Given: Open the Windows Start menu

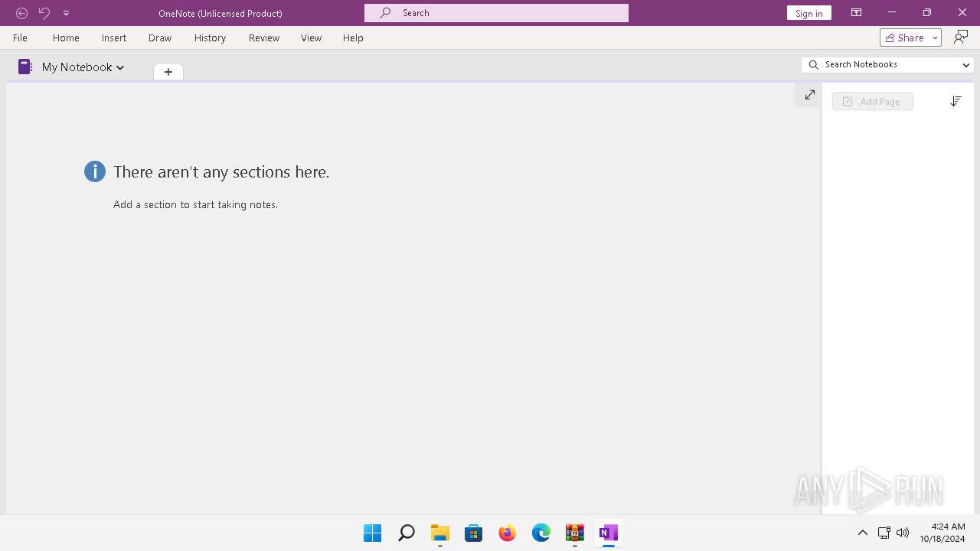Looking at the screenshot, I should [x=373, y=533].
